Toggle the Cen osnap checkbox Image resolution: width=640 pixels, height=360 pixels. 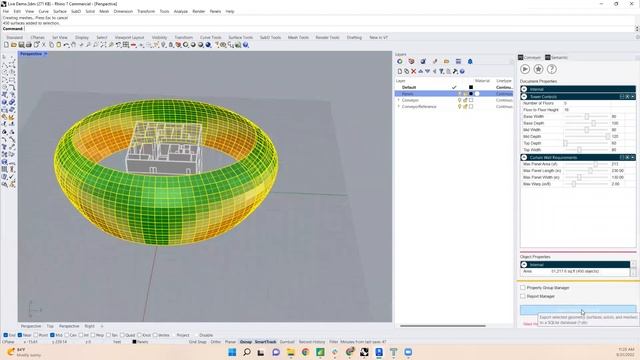tap(67, 335)
